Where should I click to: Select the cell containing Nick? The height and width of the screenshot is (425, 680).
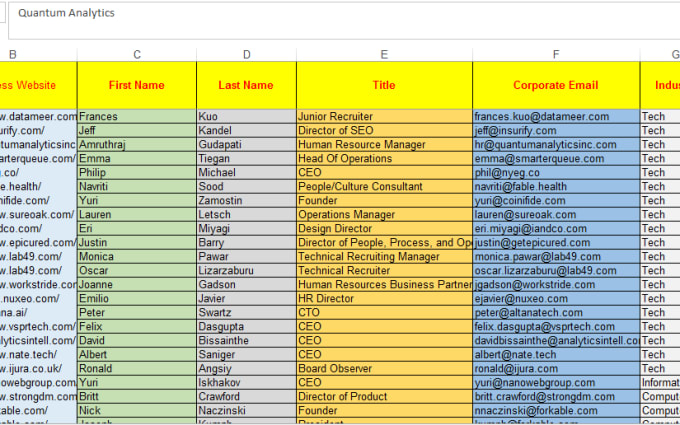pyautogui.click(x=137, y=410)
